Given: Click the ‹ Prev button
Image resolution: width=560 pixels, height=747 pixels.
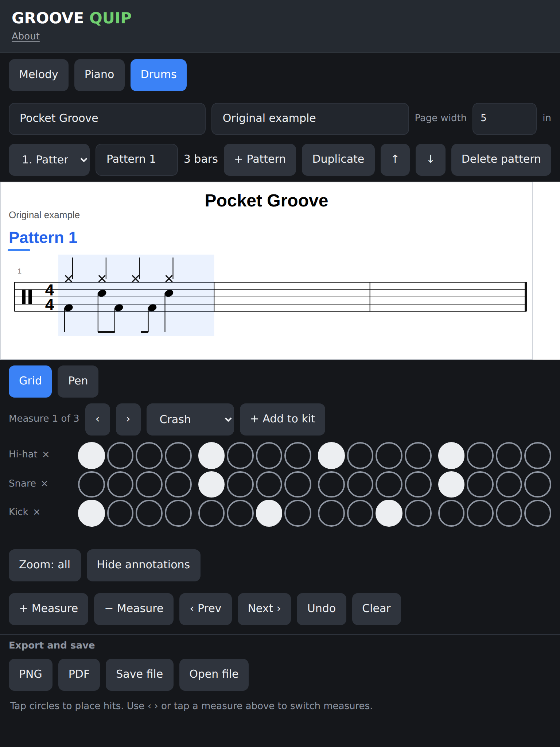Looking at the screenshot, I should click(206, 609).
